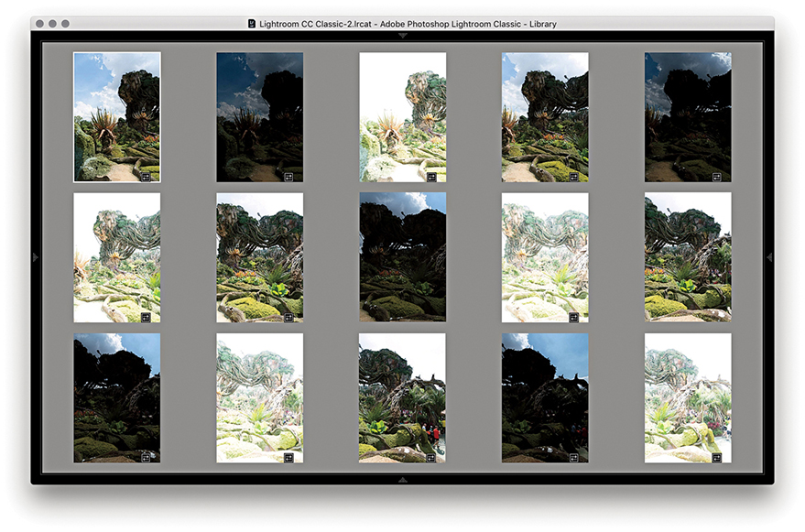Select the overexposed second photo in the bottom row
Viewport: 805px width, 532px height.
pyautogui.click(x=259, y=397)
